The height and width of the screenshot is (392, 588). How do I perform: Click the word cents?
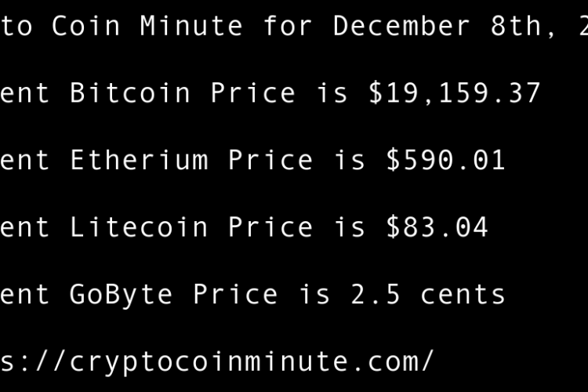pyautogui.click(x=463, y=295)
